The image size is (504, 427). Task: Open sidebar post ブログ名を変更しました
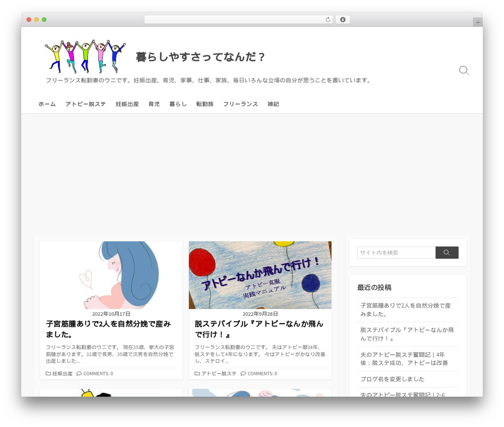pos(392,379)
